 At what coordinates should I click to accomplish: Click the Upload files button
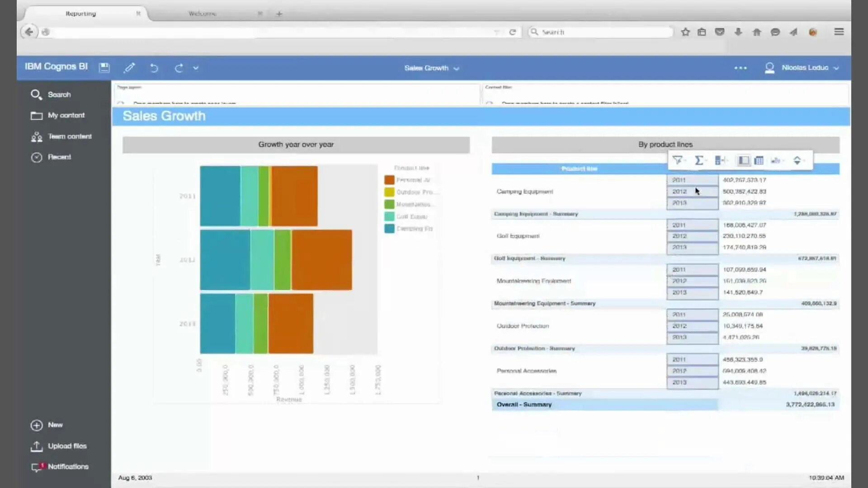tap(67, 446)
